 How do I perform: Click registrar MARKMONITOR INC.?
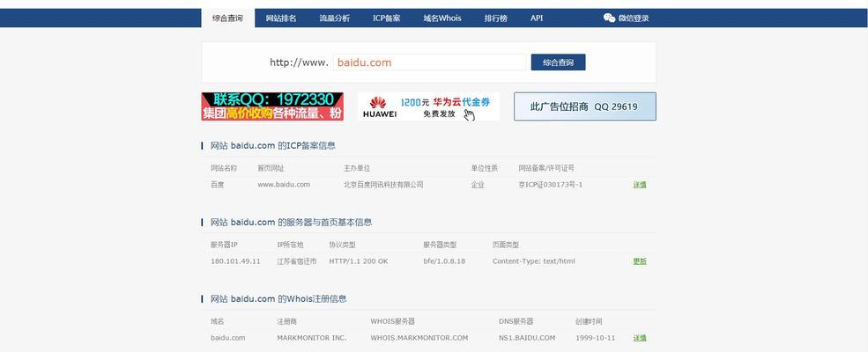click(312, 338)
